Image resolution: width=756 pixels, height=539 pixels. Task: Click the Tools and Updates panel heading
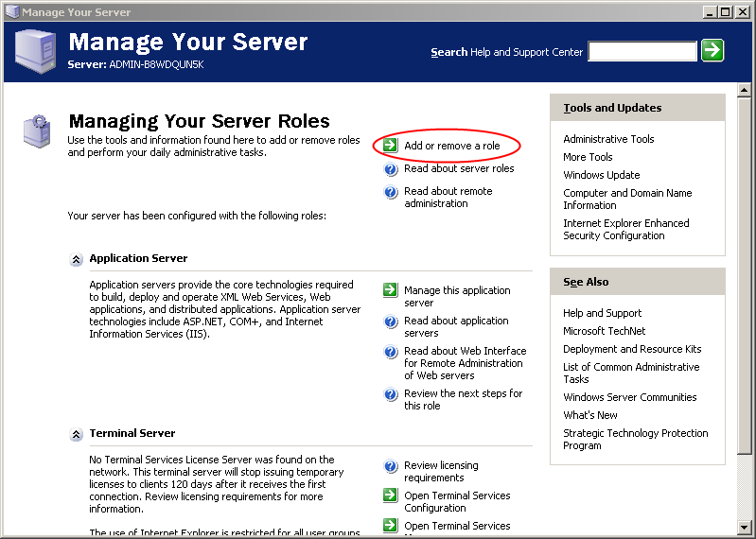click(x=612, y=108)
